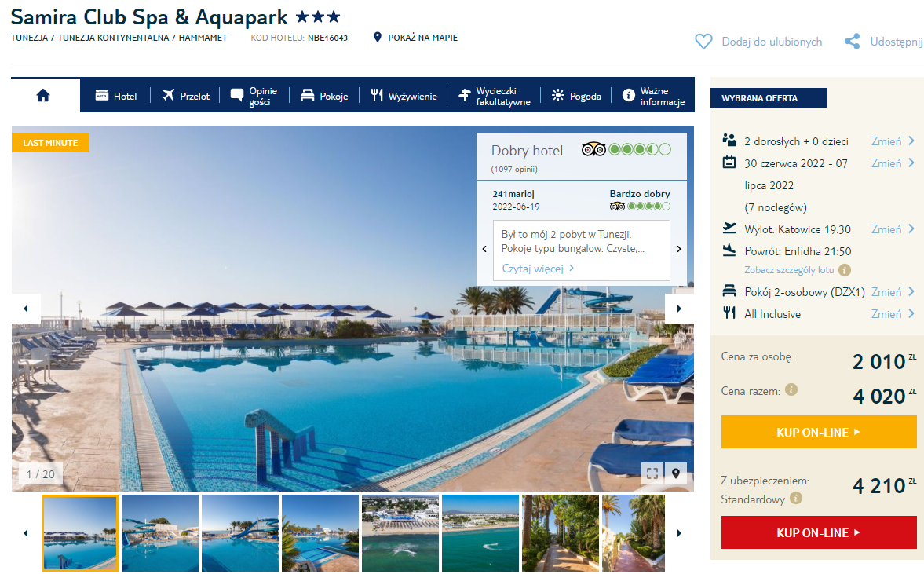Click the heart icon to add favorites

pyautogui.click(x=703, y=42)
